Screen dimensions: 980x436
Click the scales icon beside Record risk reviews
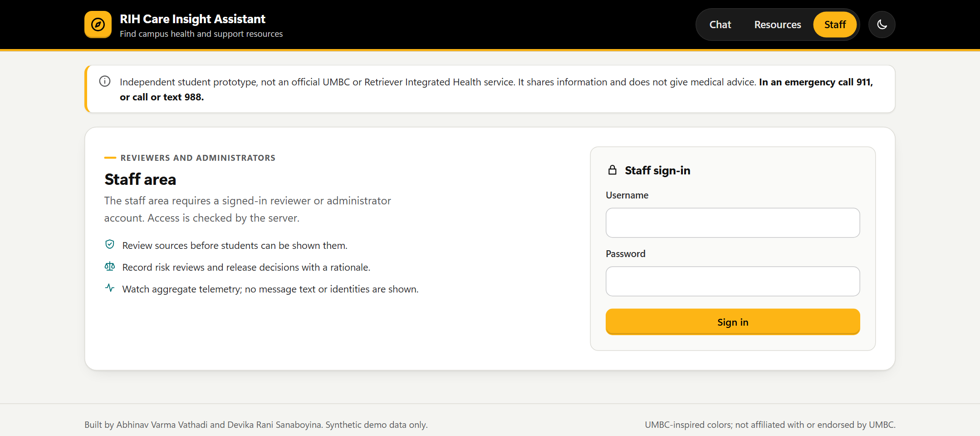click(x=110, y=266)
